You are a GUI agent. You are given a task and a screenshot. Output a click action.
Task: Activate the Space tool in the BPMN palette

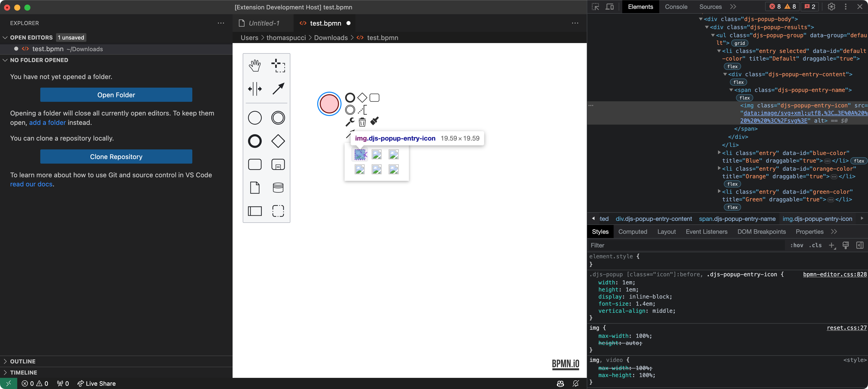(x=255, y=89)
